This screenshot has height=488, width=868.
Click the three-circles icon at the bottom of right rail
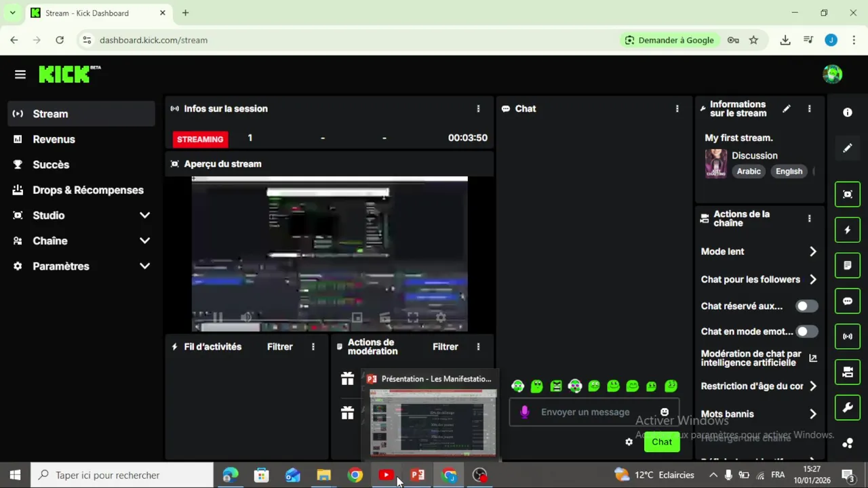(847, 443)
